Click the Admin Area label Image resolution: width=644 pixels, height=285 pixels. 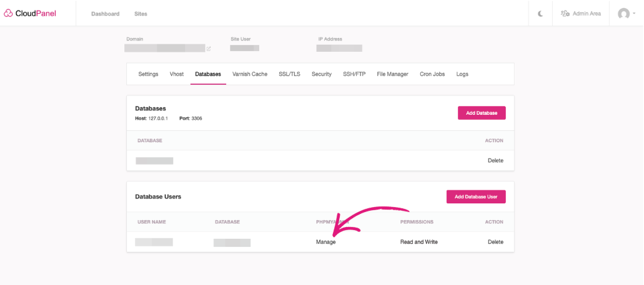click(587, 14)
